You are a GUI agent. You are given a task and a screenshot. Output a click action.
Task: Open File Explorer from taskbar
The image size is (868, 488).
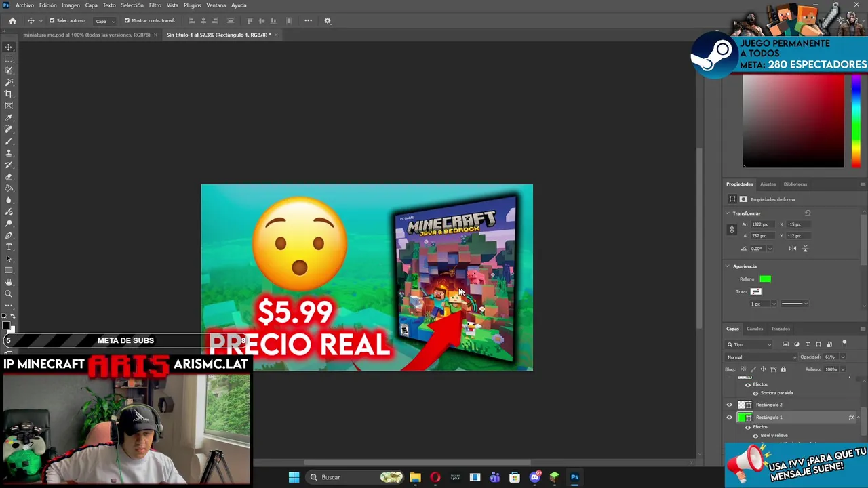415,477
